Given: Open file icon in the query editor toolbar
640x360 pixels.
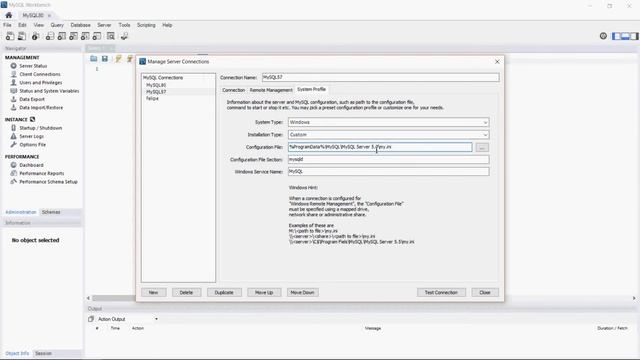Looking at the screenshot, I should tap(94, 59).
